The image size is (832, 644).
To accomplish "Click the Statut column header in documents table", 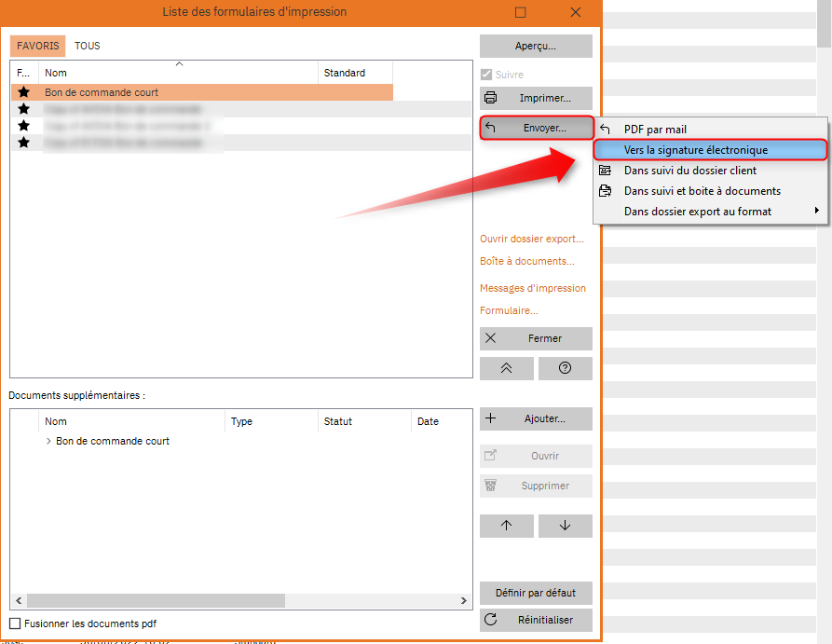I will click(x=364, y=421).
